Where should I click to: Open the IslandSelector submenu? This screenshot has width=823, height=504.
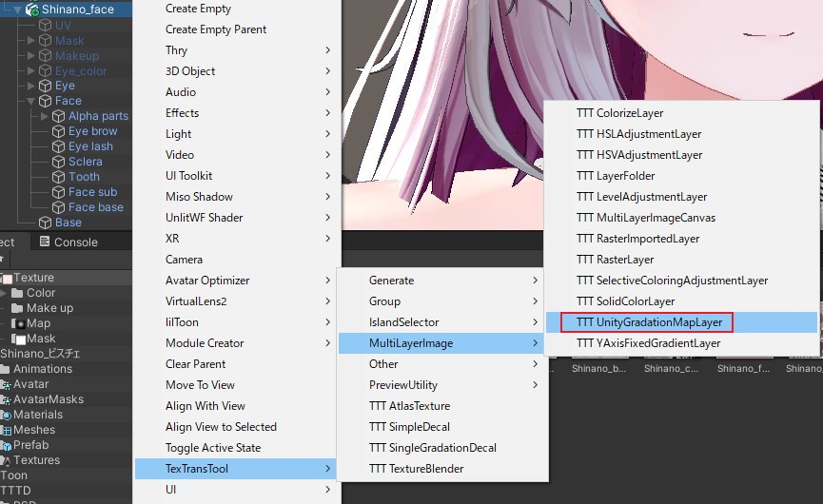tap(441, 322)
